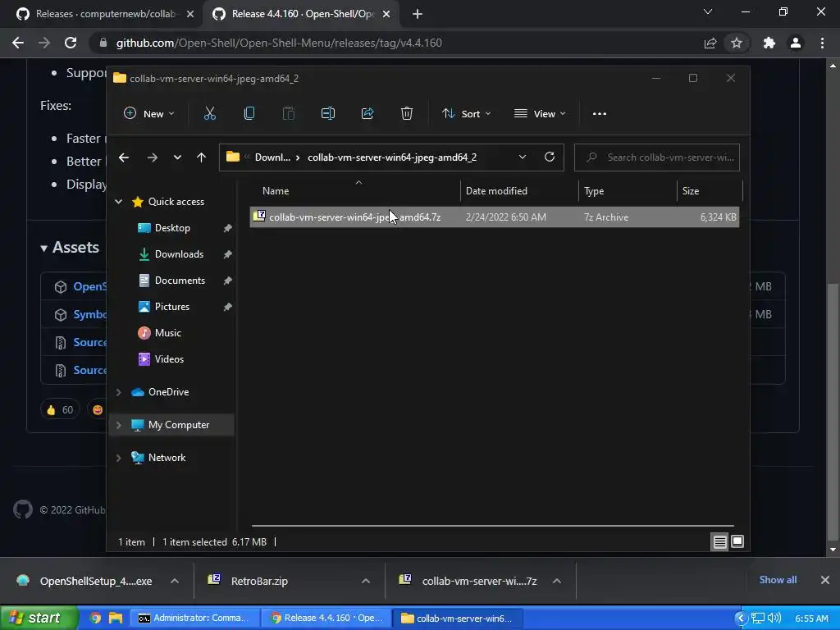The width and height of the screenshot is (840, 630).
Task: Expand the My Computer tree node
Action: (x=118, y=425)
